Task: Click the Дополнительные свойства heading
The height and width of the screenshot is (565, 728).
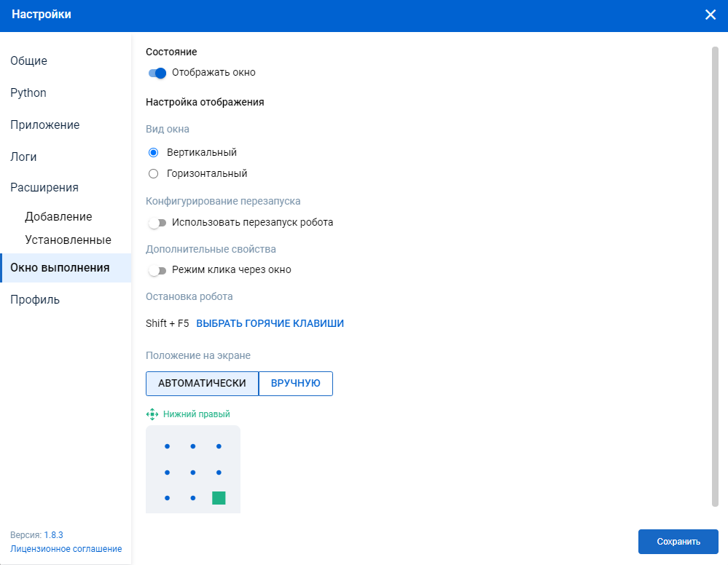Action: (x=211, y=249)
